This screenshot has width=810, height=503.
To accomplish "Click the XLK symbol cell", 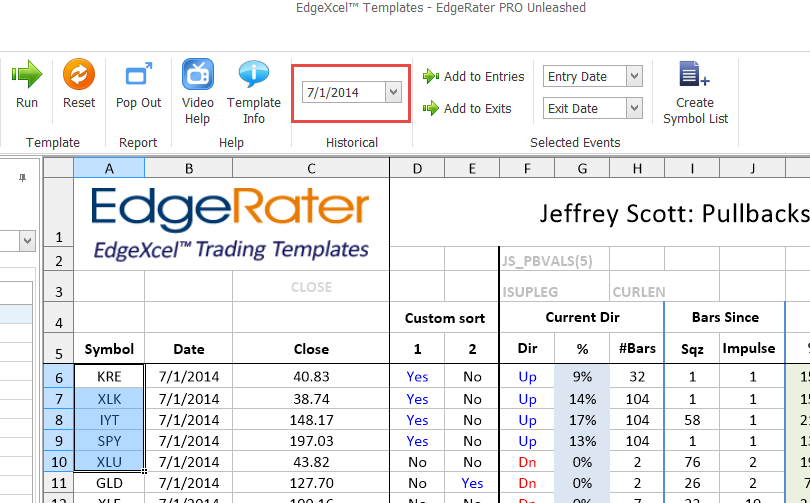I will pyautogui.click(x=109, y=399).
